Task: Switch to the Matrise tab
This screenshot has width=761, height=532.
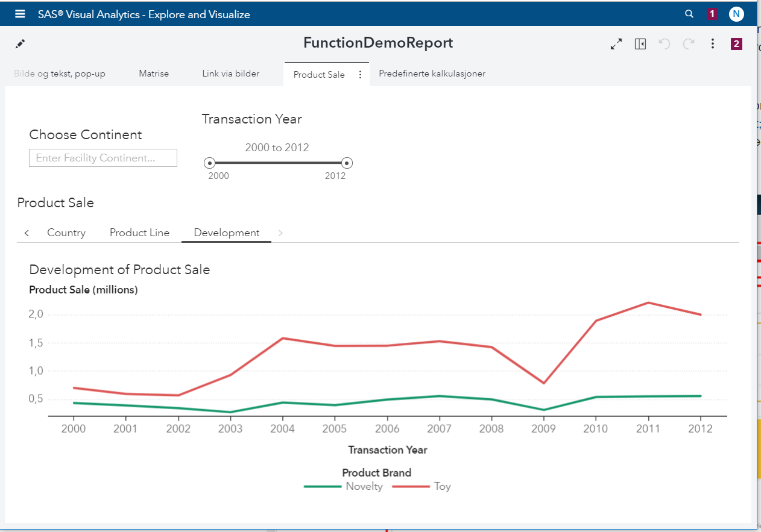Action: (154, 73)
